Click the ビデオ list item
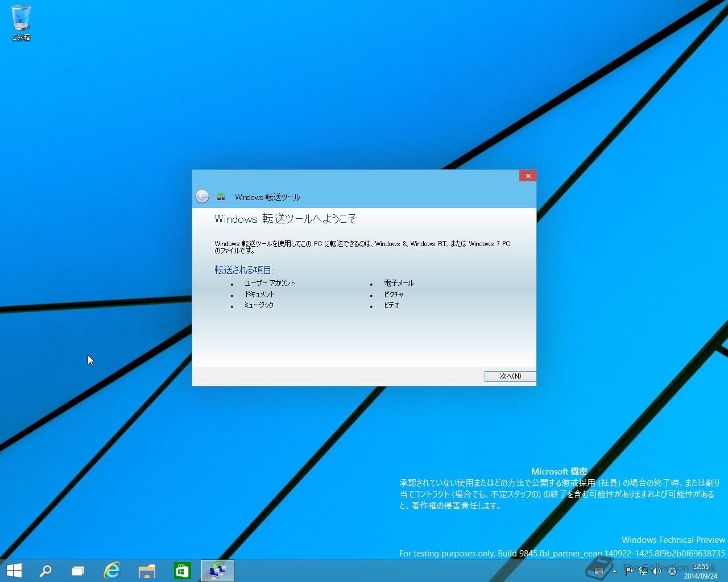Image resolution: width=728 pixels, height=582 pixels. (x=392, y=305)
